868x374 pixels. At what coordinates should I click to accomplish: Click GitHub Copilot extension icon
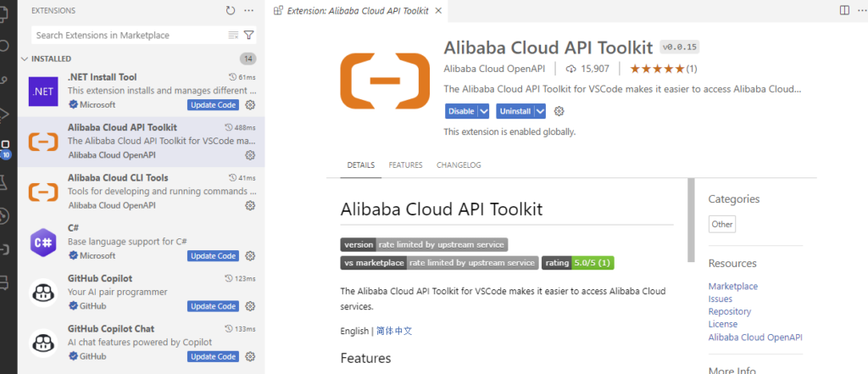pos(43,293)
